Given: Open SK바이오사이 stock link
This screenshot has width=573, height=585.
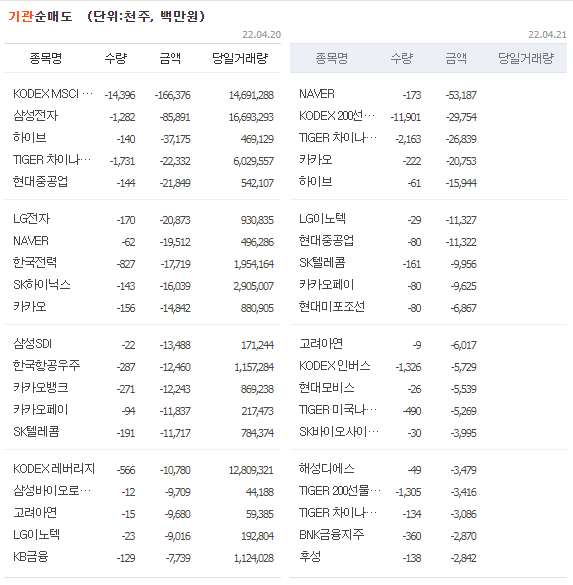Looking at the screenshot, I should point(339,432).
